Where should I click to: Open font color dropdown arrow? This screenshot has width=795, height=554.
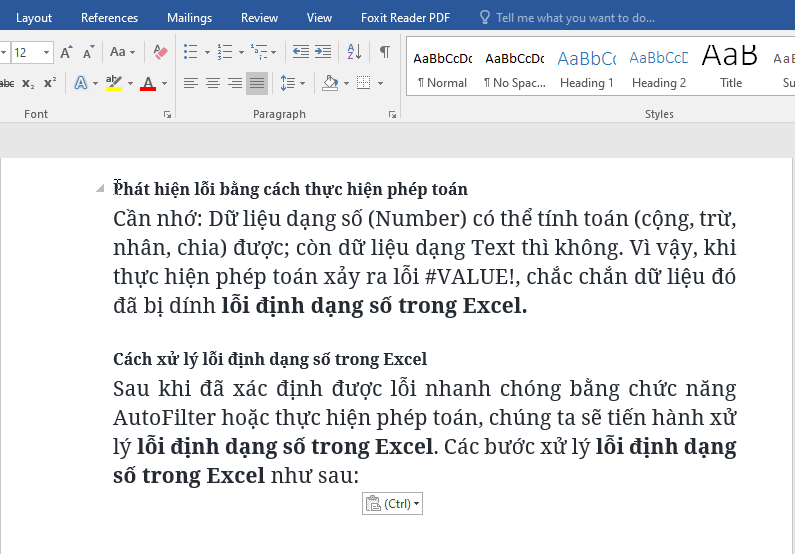[x=164, y=84]
